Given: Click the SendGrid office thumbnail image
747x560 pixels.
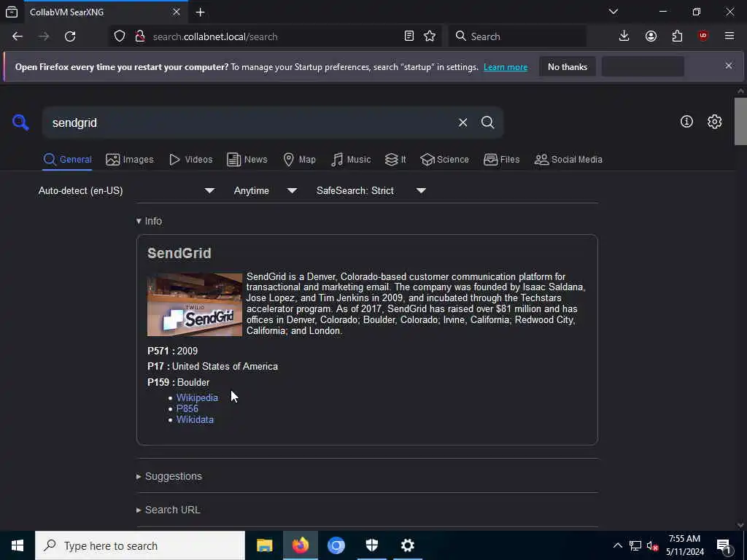Looking at the screenshot, I should [x=194, y=304].
